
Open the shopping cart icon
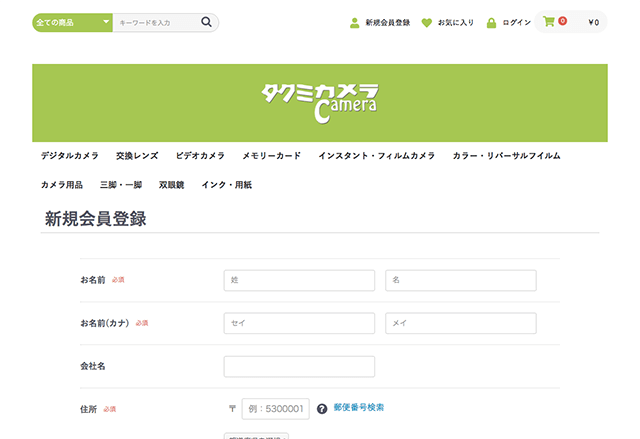click(549, 21)
